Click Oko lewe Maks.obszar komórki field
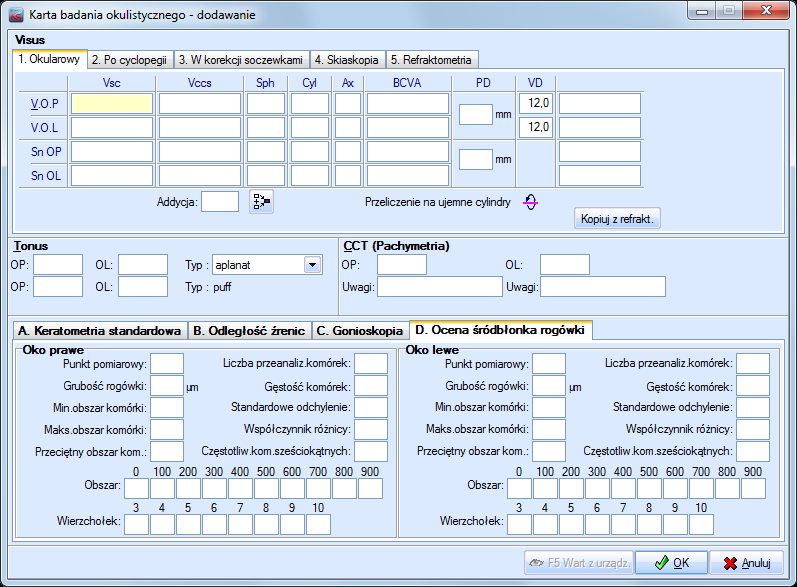Viewport: 797px width, 587px height. click(549, 429)
